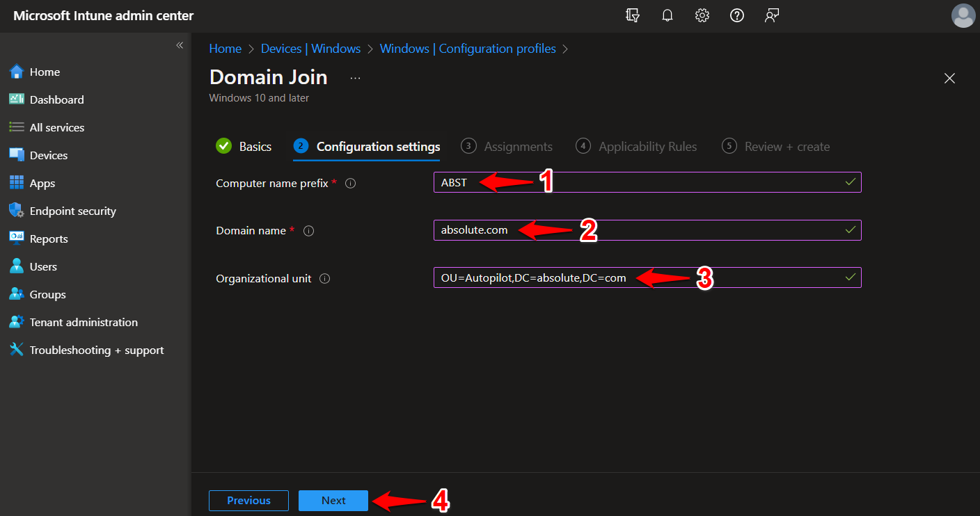The image size is (980, 516).
Task: Click the Previous button
Action: pos(248,500)
